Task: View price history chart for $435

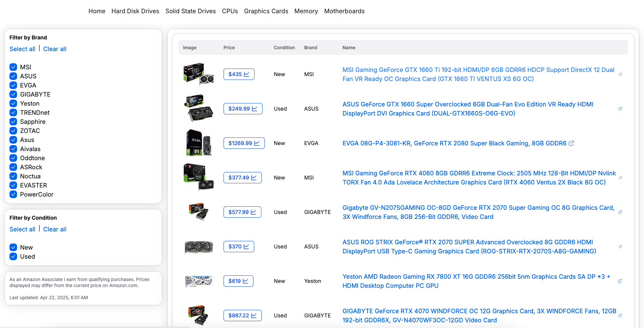Action: coord(239,74)
